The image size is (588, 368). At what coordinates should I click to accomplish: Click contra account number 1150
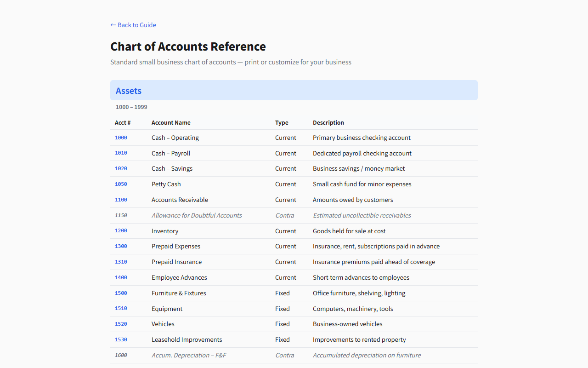[121, 215]
